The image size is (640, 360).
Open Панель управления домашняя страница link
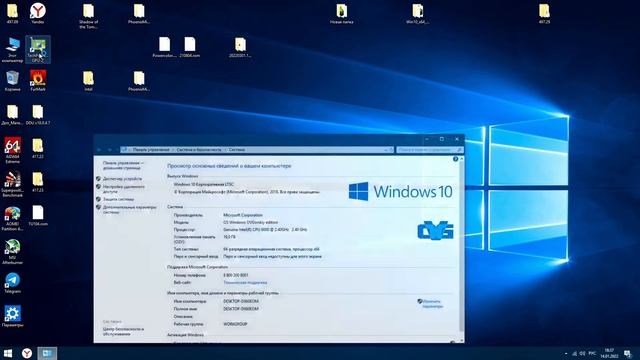click(123, 165)
